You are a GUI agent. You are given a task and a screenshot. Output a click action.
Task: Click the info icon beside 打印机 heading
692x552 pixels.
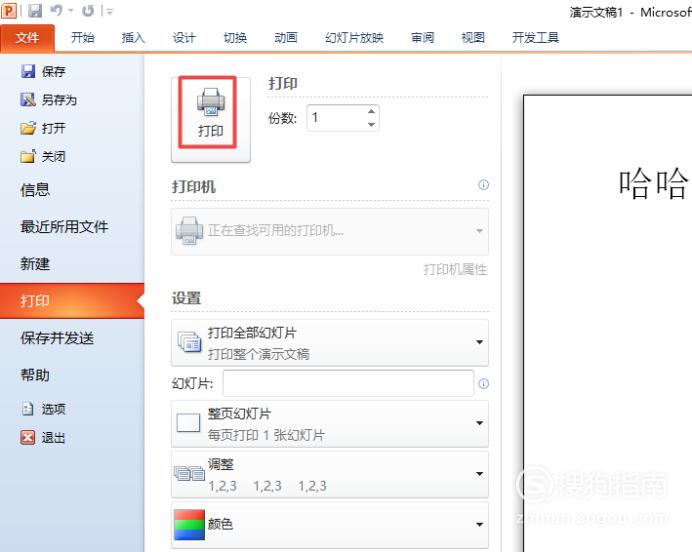483,185
